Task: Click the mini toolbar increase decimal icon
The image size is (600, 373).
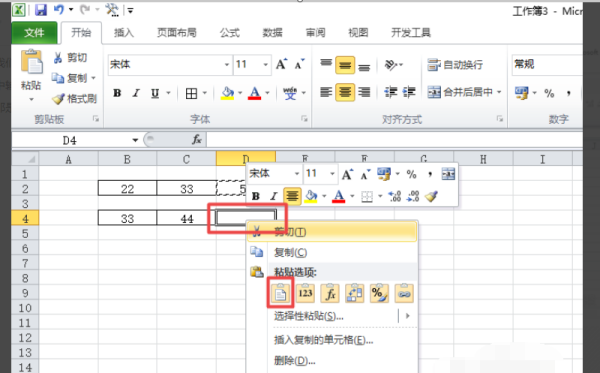Action: point(395,196)
